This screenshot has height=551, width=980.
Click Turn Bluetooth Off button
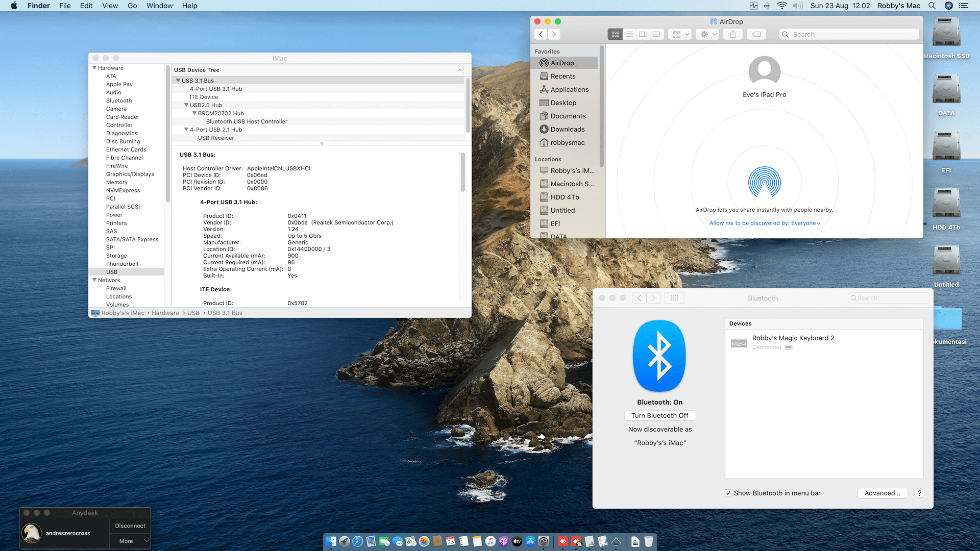click(x=660, y=415)
